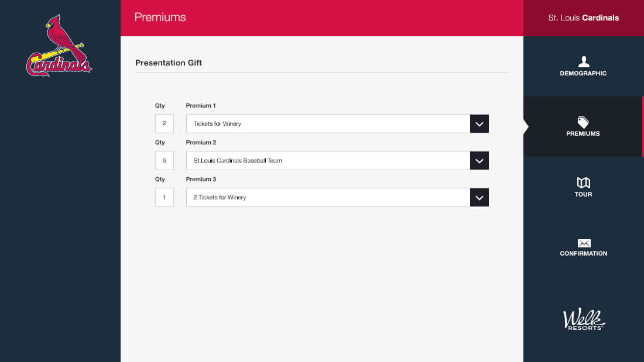The width and height of the screenshot is (644, 362).
Task: Expand the Premium 2 dropdown arrow
Action: coord(479,160)
